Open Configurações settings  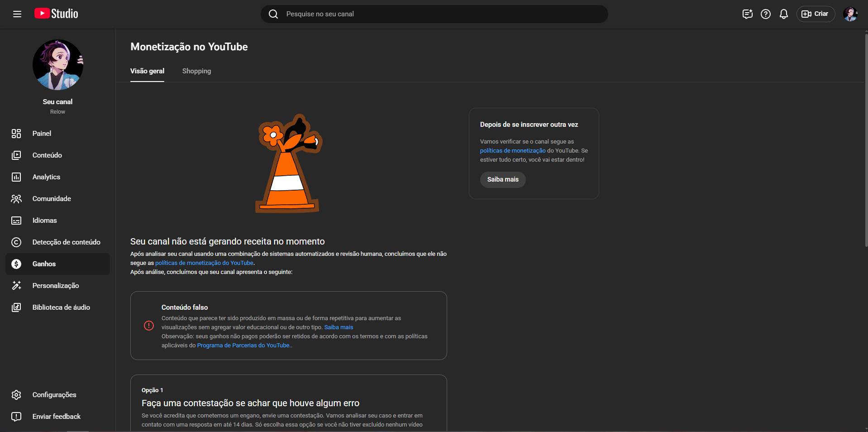point(57,395)
